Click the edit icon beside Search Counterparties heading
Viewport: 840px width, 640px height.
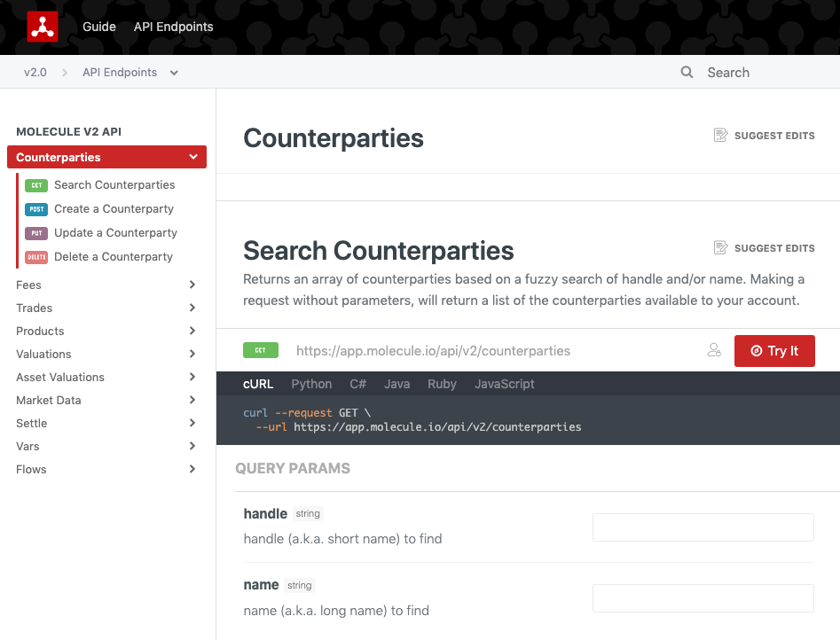[x=720, y=248]
